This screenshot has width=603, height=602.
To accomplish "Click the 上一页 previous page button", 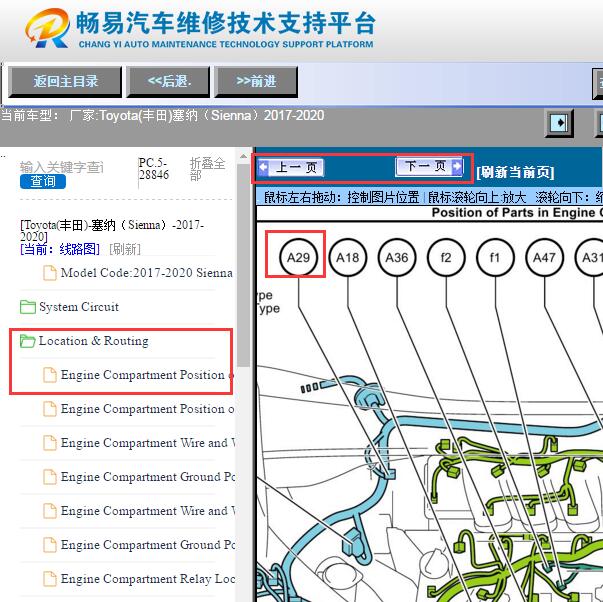I will [290, 167].
